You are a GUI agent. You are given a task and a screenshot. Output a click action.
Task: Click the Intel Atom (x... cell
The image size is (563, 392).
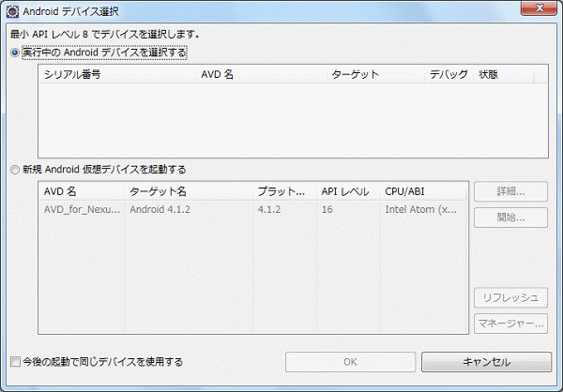pyautogui.click(x=420, y=209)
